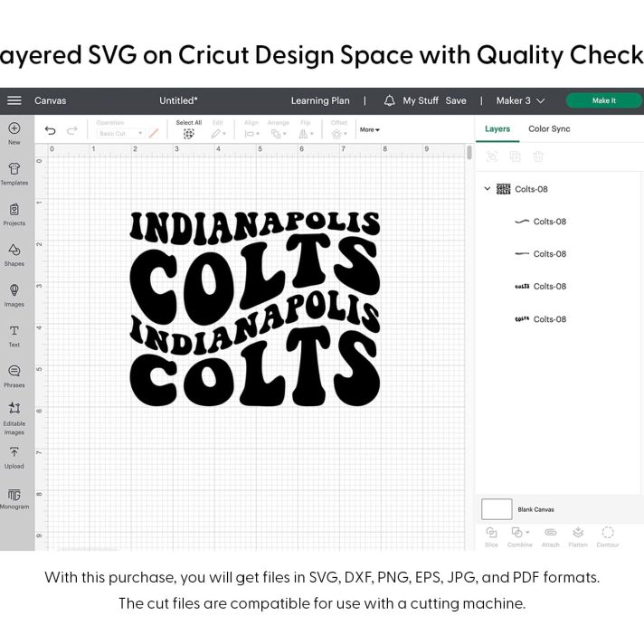Open the Operation Basic Cut dropdown

(x=120, y=134)
